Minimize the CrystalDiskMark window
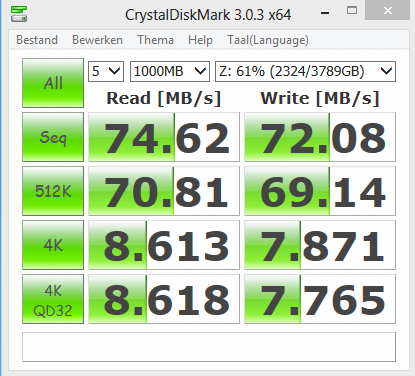Image resolution: width=415 pixels, height=376 pixels. [325, 13]
